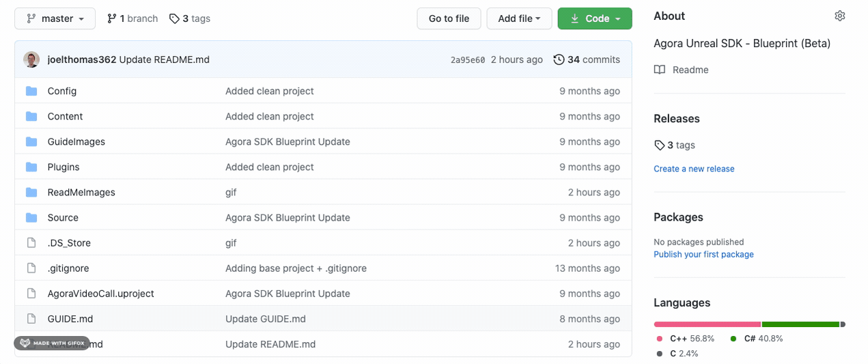Click the .gitignore file icon

tap(31, 268)
